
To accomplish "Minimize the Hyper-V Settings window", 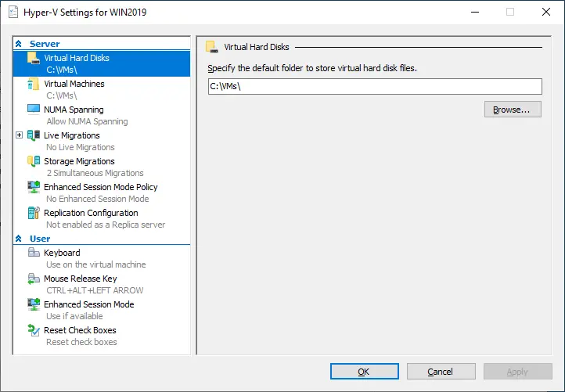I will click(475, 12).
